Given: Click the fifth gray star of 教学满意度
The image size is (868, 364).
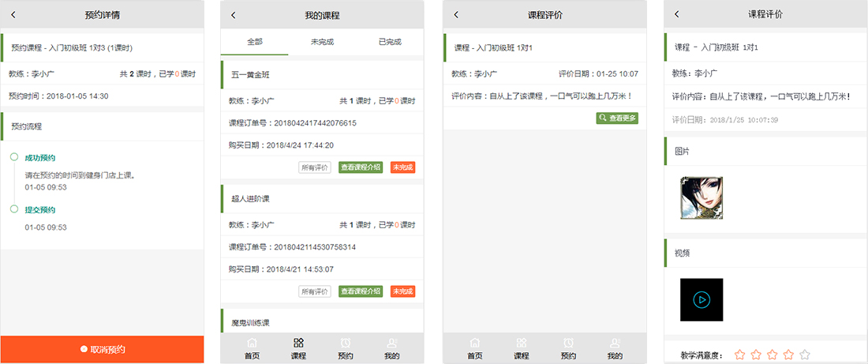Looking at the screenshot, I should click(804, 355).
